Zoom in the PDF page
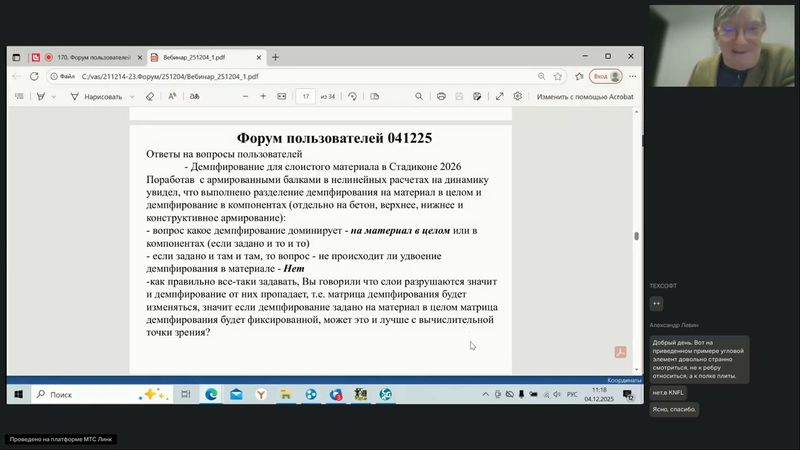This screenshot has width=800, height=450. point(263,96)
